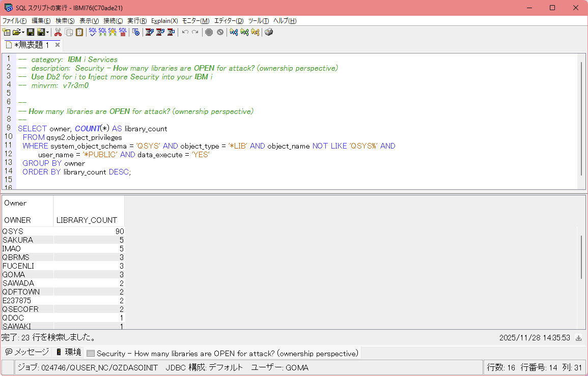This screenshot has height=376, width=588.
Task: Open the 表示(V) menu
Action: (x=89, y=21)
